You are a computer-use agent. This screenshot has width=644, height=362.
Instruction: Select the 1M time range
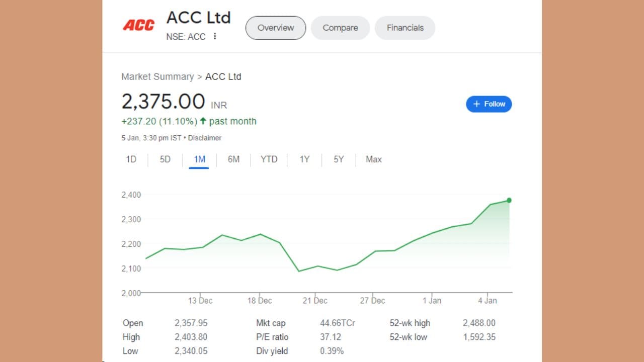[199, 159]
